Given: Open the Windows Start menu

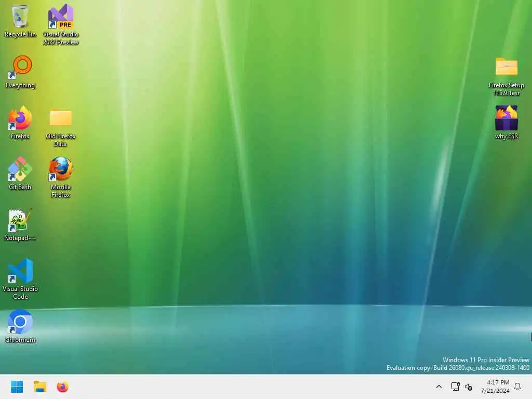Looking at the screenshot, I should tap(17, 387).
